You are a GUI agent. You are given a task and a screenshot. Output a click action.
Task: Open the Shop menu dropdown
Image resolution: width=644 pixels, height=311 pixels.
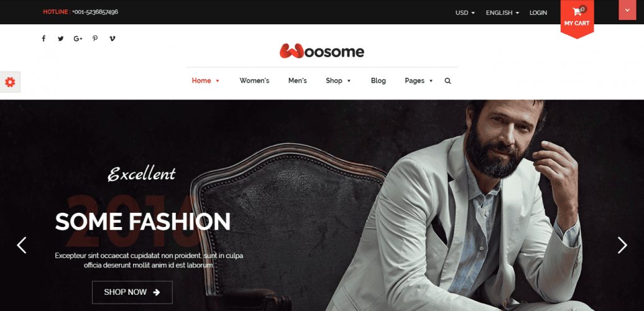[338, 80]
